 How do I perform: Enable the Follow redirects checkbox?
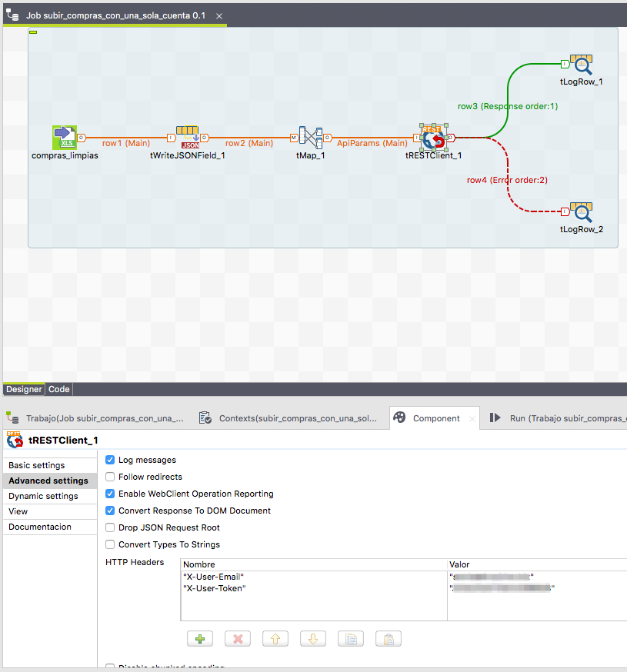click(110, 477)
